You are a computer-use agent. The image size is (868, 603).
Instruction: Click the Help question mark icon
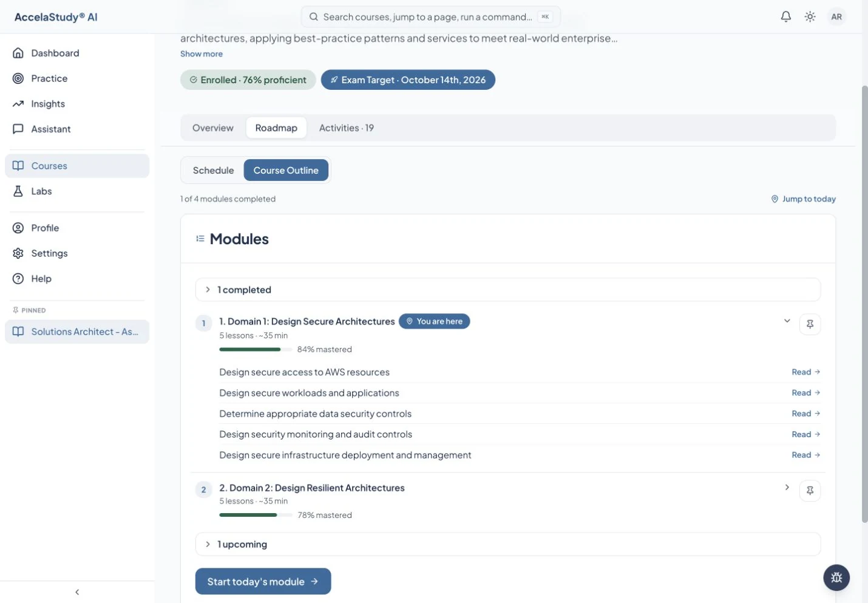click(18, 279)
